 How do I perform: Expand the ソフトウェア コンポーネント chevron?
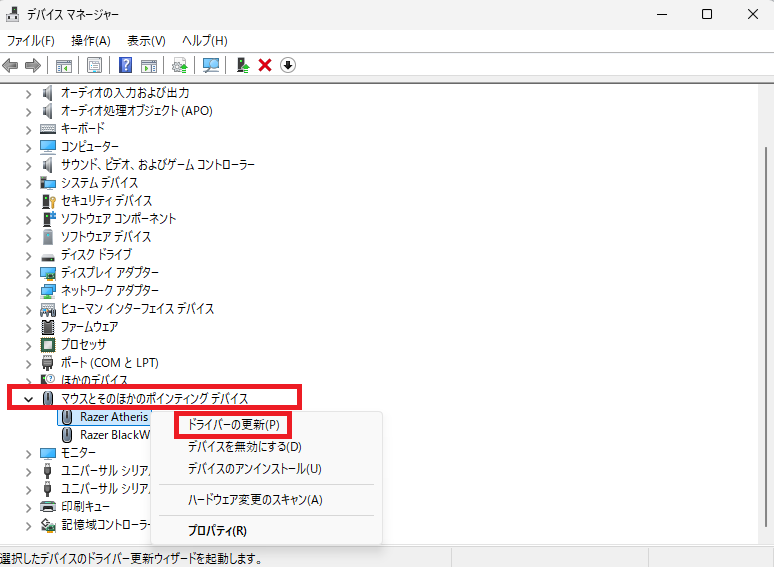coord(29,220)
